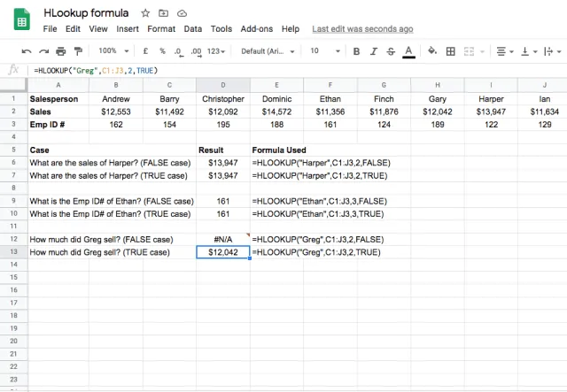This screenshot has width=567, height=392.
Task: Open the fill color picker
Action: (432, 51)
